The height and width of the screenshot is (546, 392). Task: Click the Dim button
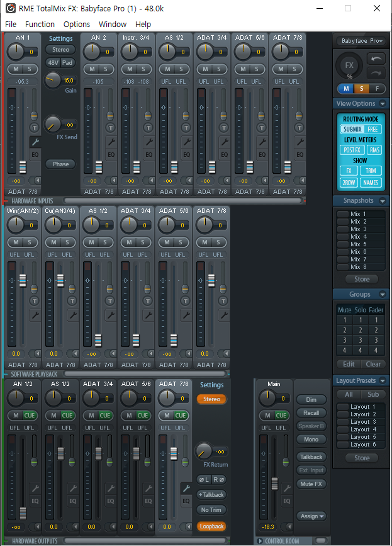(x=311, y=399)
